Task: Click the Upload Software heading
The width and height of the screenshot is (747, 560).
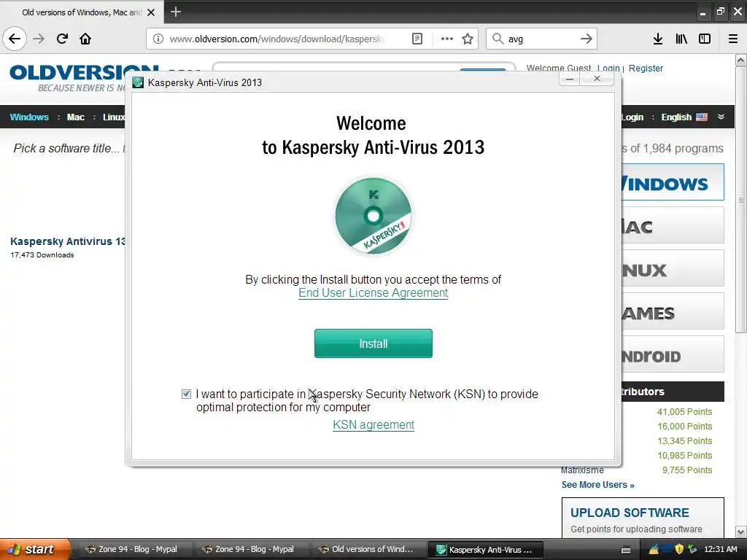Action: (x=630, y=513)
